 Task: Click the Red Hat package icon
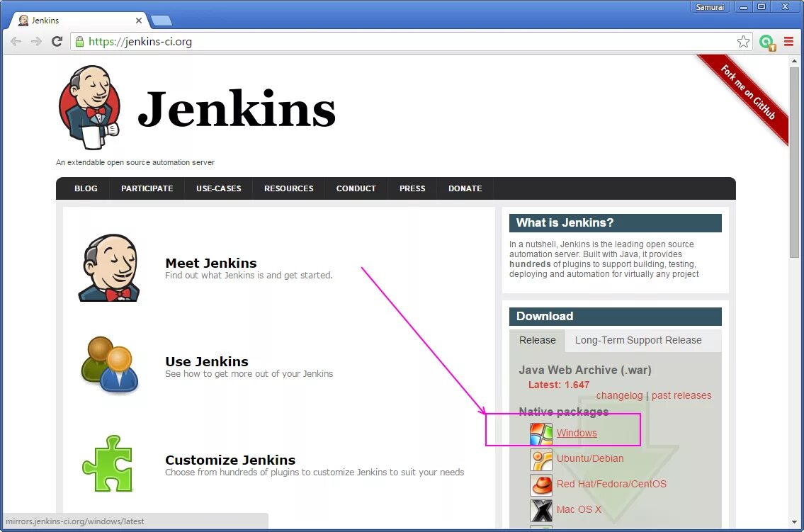tap(541, 485)
